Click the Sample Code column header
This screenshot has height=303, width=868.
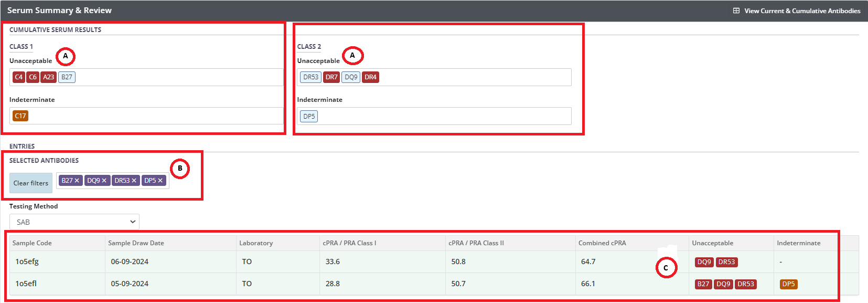(32, 243)
